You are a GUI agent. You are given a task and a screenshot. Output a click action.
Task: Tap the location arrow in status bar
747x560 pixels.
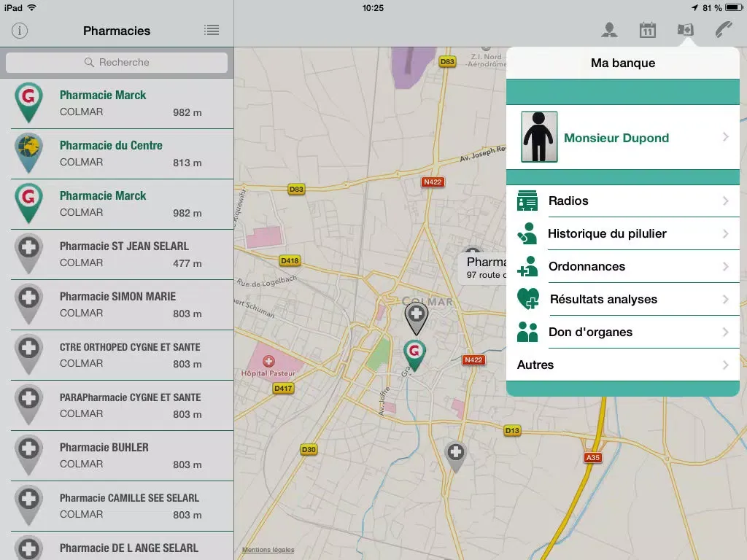(x=695, y=7)
